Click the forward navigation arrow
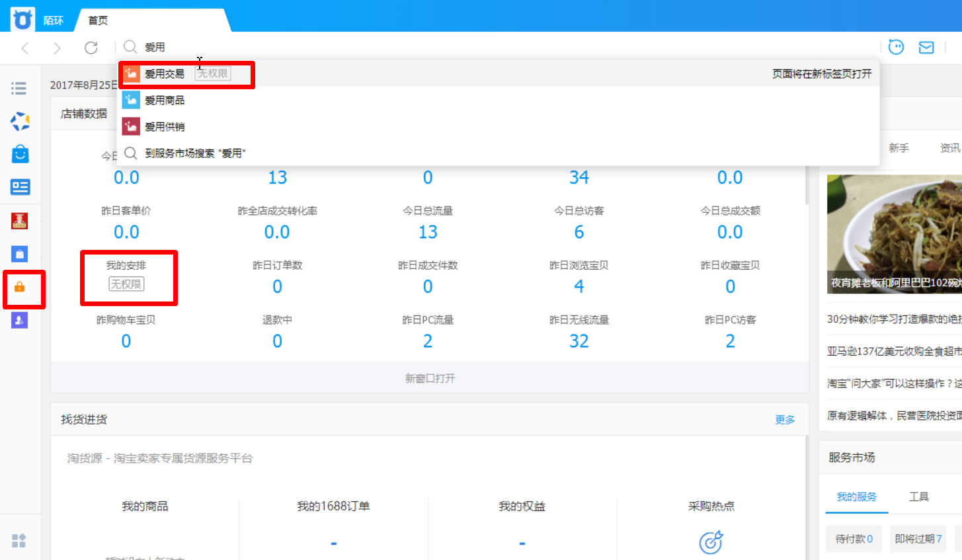Image resolution: width=962 pixels, height=560 pixels. tap(57, 48)
